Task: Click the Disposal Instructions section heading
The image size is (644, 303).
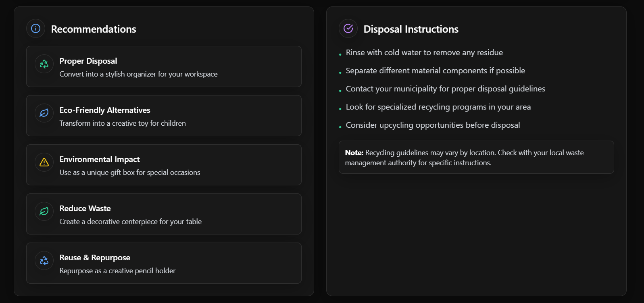Action: [x=411, y=29]
